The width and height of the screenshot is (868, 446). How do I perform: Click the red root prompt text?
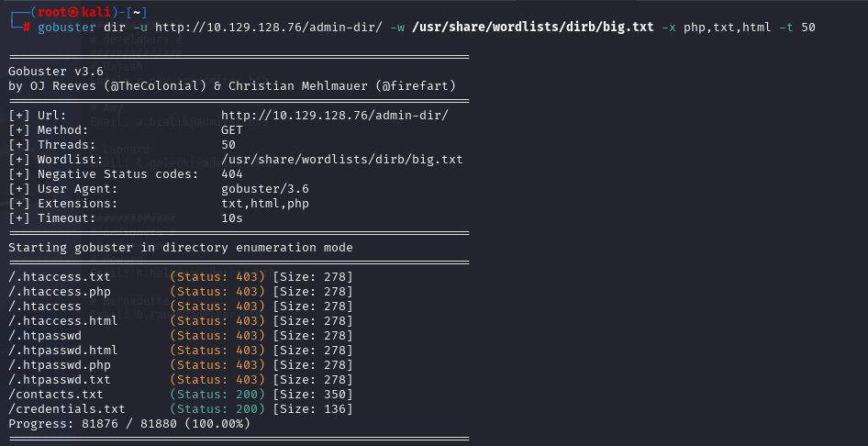coord(51,12)
